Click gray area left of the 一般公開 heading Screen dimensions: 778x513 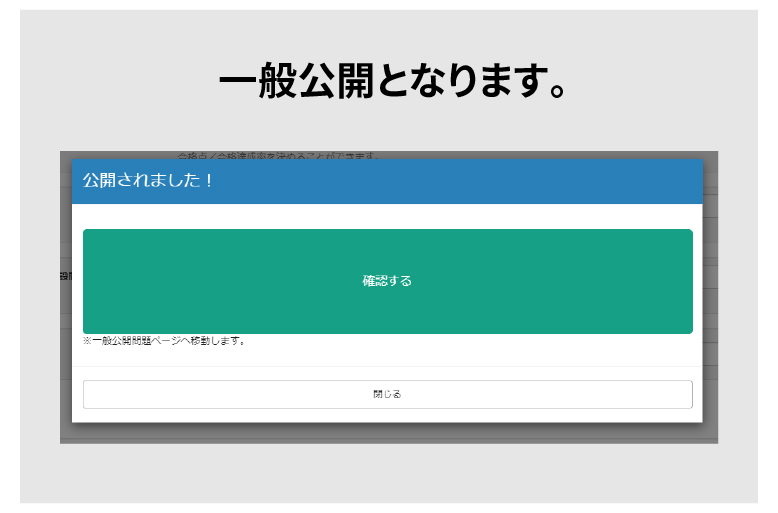tap(110, 82)
